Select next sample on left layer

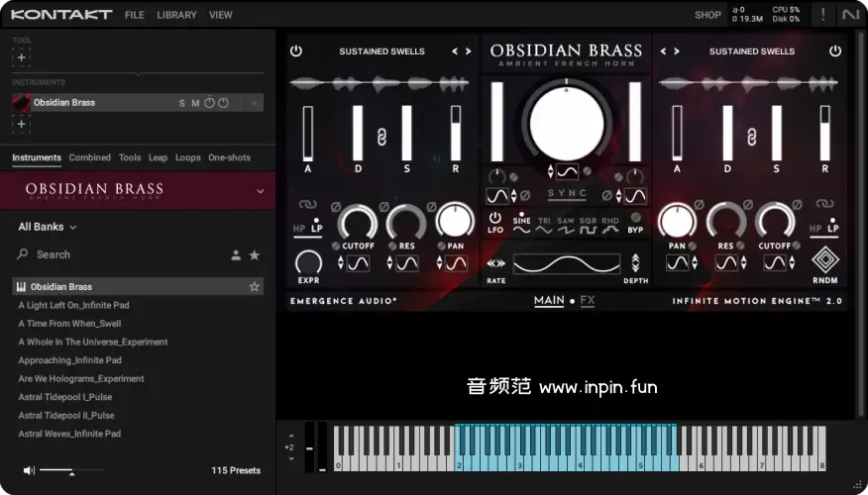coord(469,50)
